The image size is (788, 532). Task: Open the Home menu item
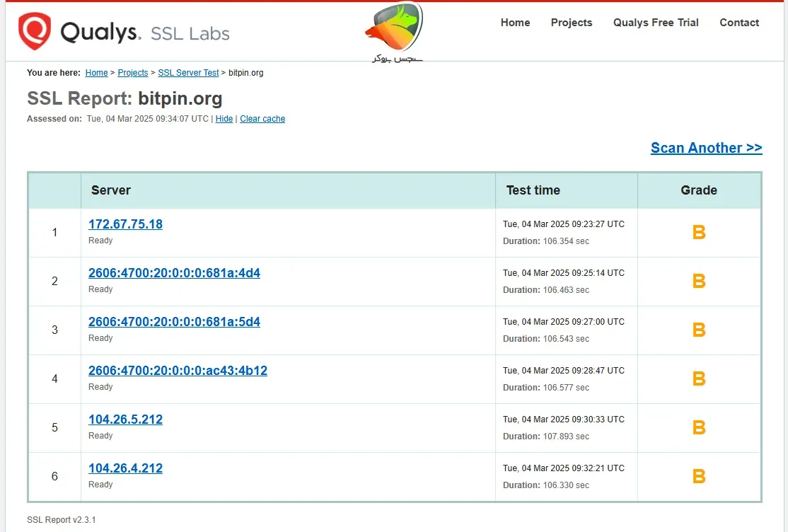(x=515, y=23)
